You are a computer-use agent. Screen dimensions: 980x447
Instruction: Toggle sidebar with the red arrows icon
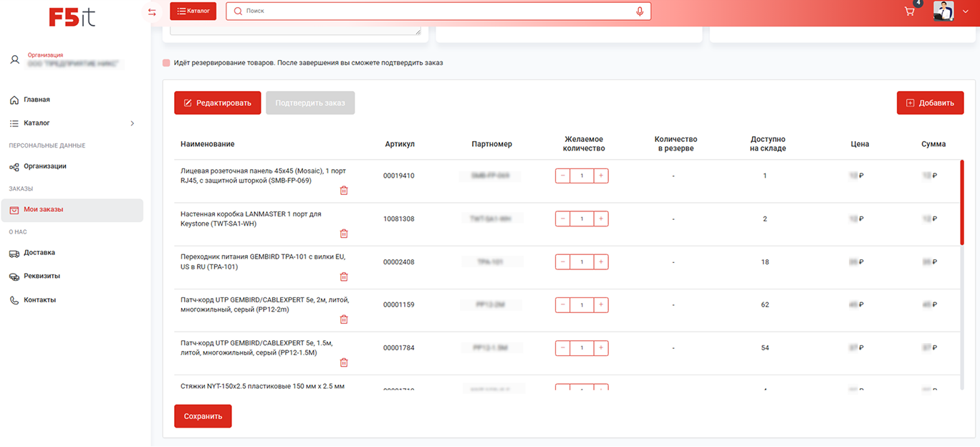pos(152,12)
